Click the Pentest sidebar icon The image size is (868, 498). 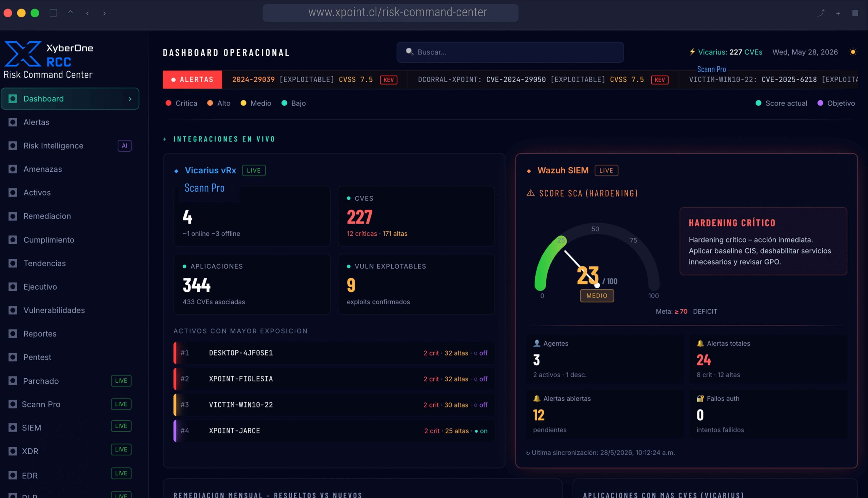pyautogui.click(x=13, y=357)
